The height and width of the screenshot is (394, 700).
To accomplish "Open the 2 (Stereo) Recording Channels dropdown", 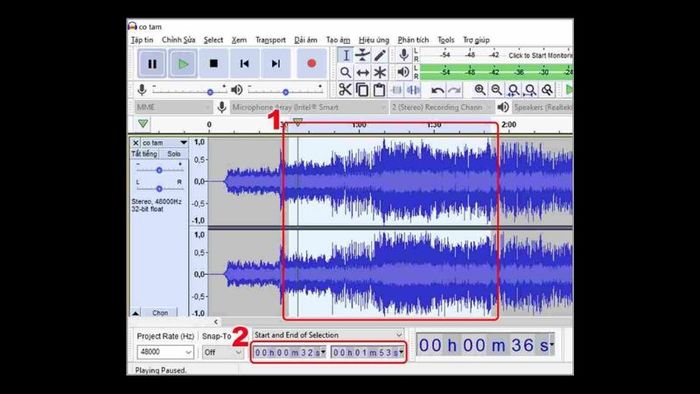I will (442, 107).
